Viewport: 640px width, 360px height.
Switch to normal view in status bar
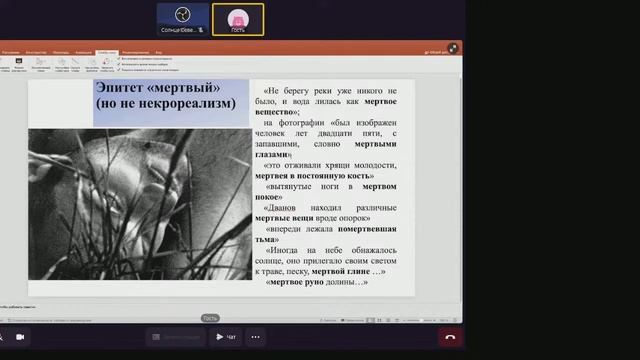(370, 320)
